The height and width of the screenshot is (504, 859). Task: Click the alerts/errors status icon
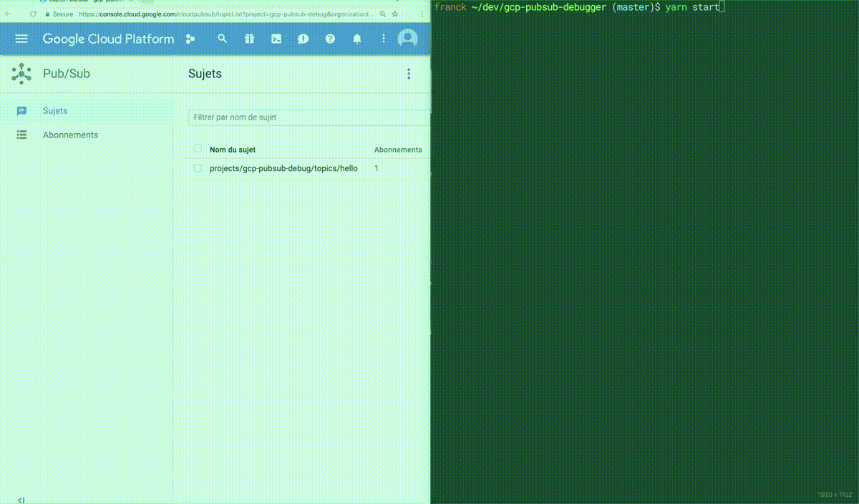tap(303, 39)
